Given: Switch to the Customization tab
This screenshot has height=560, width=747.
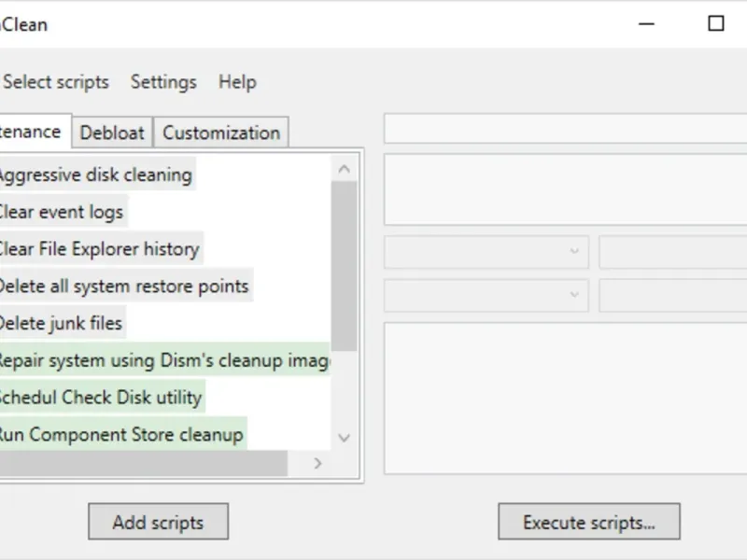Looking at the screenshot, I should (x=221, y=133).
